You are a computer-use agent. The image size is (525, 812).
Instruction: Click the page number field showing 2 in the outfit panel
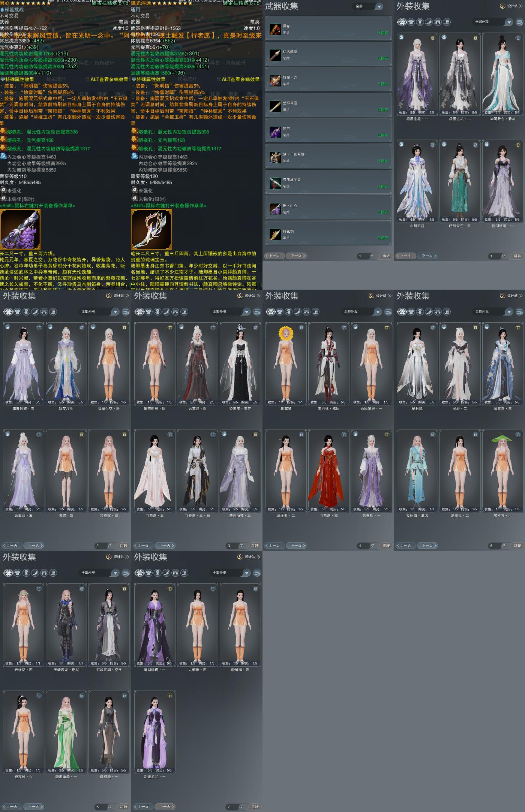click(100, 546)
